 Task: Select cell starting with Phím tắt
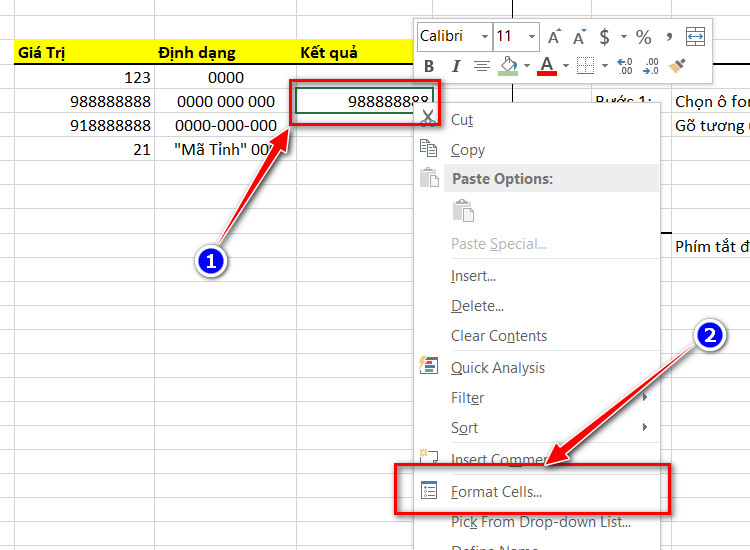coord(711,246)
